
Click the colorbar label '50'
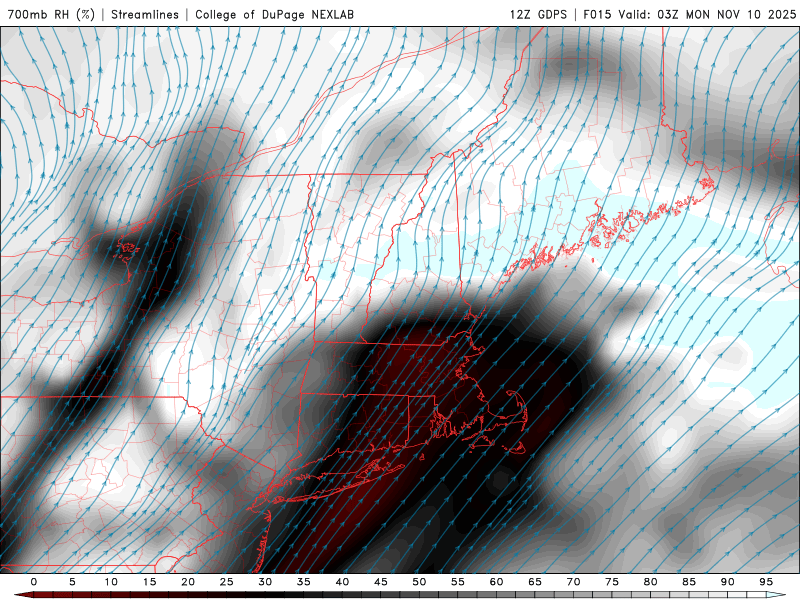coord(419,582)
